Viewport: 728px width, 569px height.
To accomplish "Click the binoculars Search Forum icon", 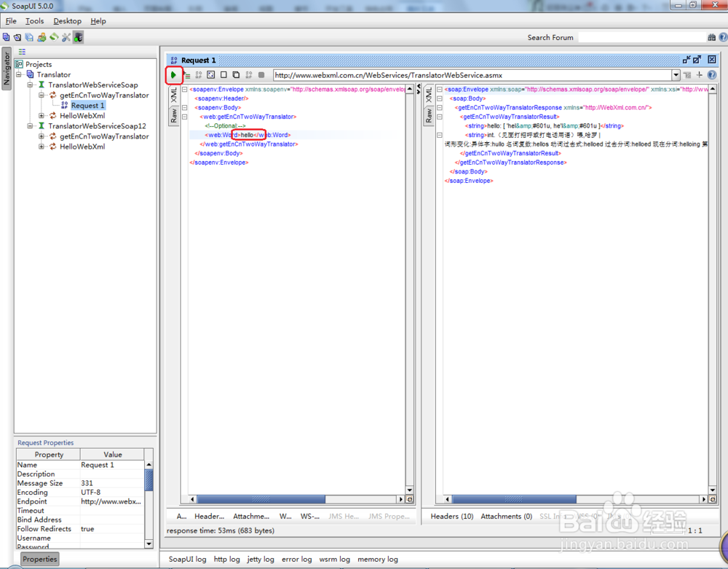I will pos(712,37).
